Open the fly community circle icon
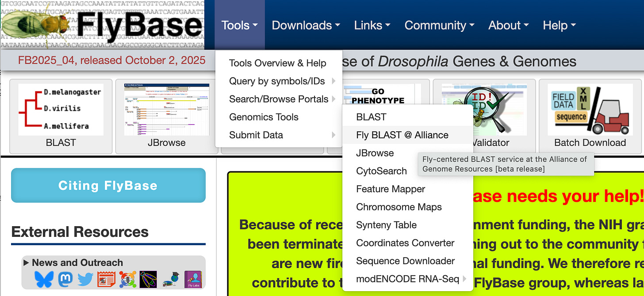Viewport: 644px width, 296px height. click(127, 279)
